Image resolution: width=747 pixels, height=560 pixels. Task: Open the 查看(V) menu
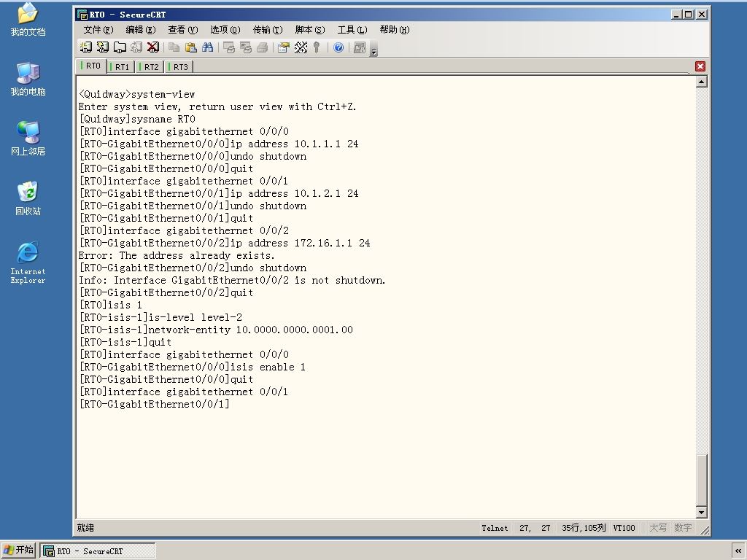(182, 29)
